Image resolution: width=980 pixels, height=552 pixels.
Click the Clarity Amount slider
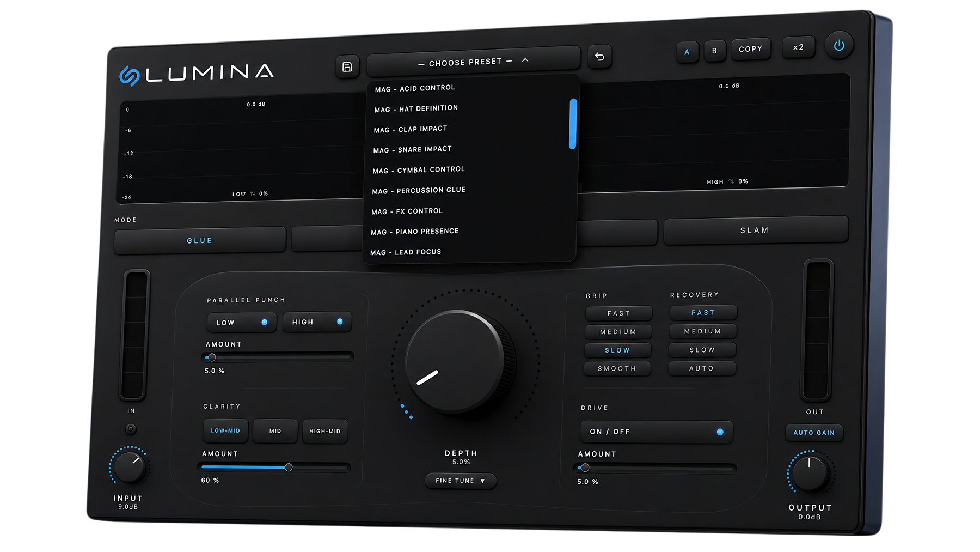(274, 467)
